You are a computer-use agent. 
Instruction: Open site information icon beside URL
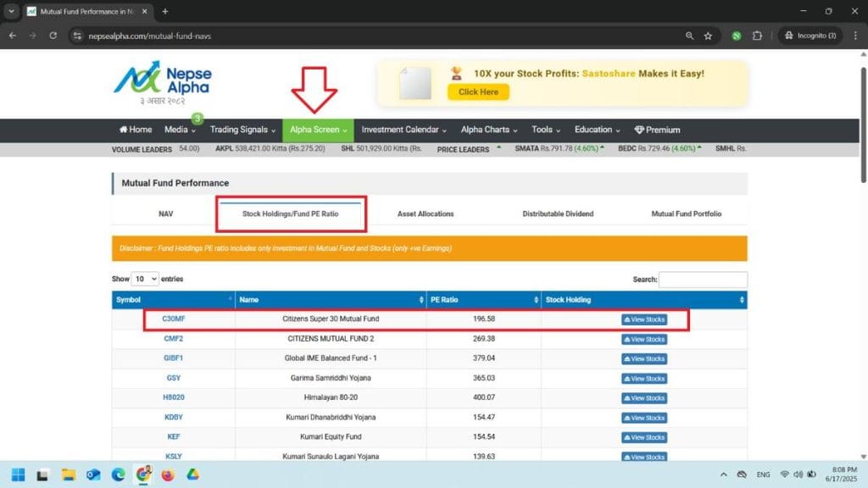(77, 36)
